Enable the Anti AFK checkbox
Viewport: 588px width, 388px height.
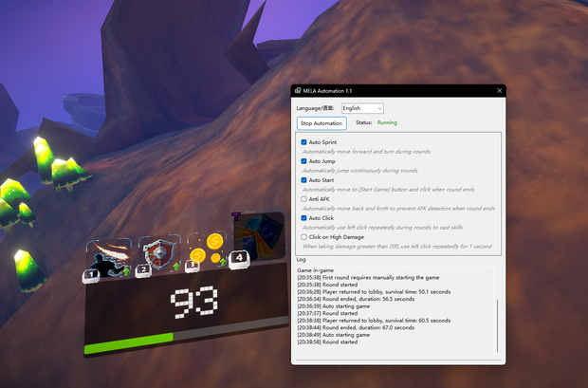[x=303, y=199]
